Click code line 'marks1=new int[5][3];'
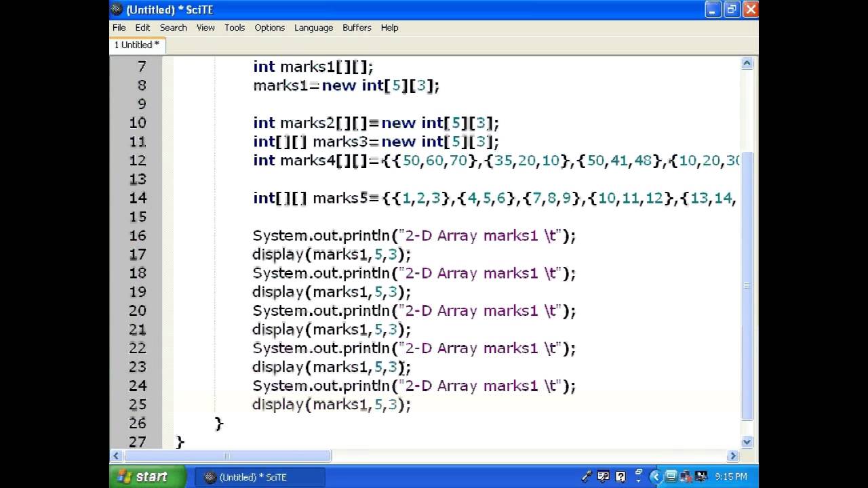 [346, 85]
